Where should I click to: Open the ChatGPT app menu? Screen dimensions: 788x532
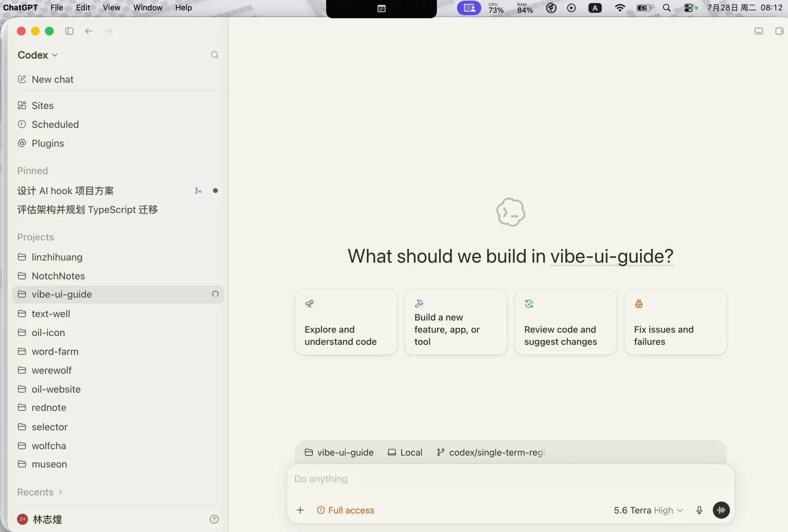(x=21, y=8)
